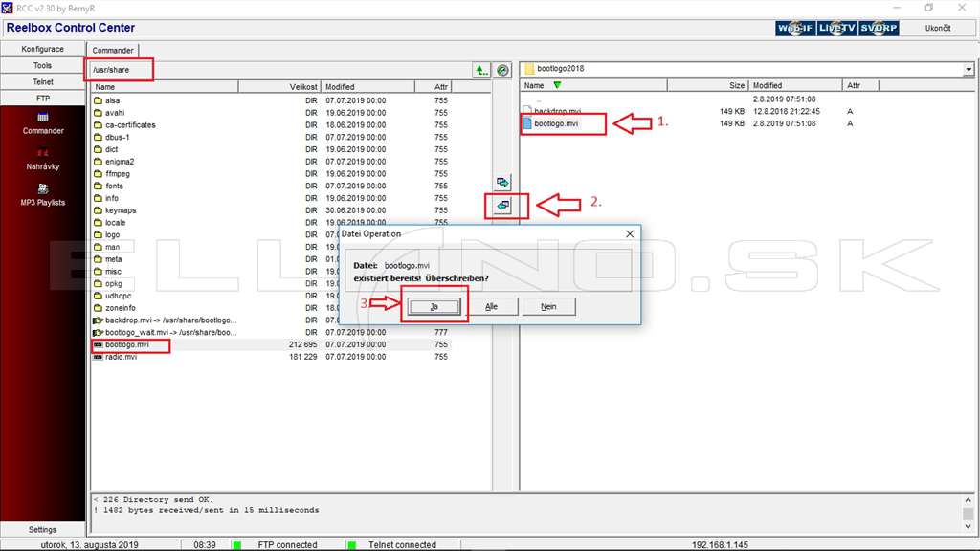Click the log pane scrollbar up arrow

point(969,500)
